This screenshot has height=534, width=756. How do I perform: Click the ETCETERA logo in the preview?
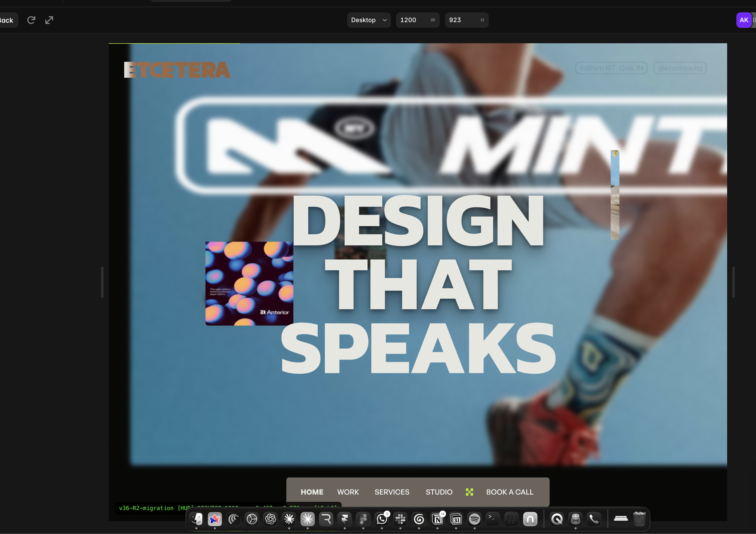[x=177, y=70]
